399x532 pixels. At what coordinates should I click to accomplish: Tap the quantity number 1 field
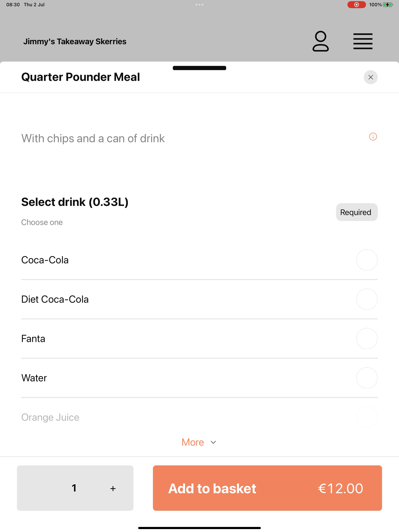[74, 488]
